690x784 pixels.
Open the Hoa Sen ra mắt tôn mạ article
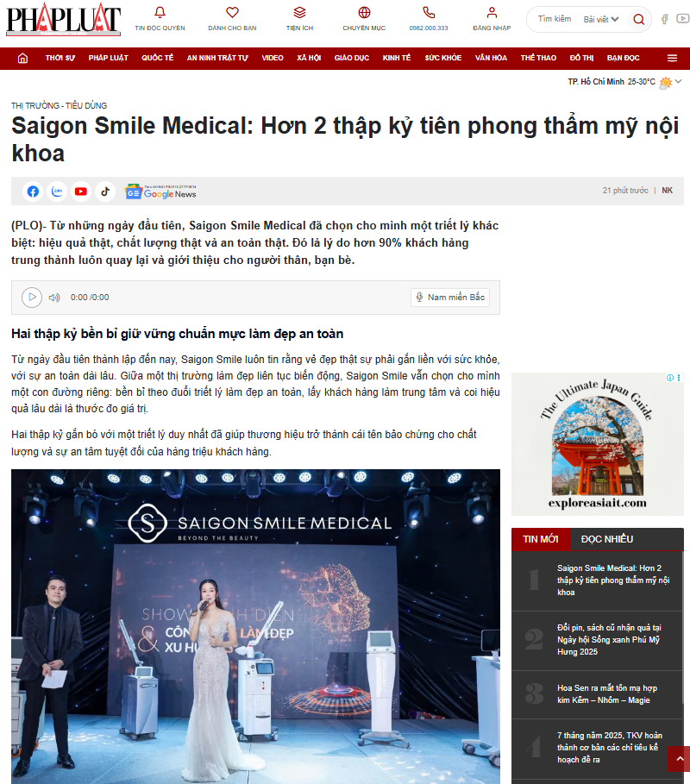(x=607, y=694)
